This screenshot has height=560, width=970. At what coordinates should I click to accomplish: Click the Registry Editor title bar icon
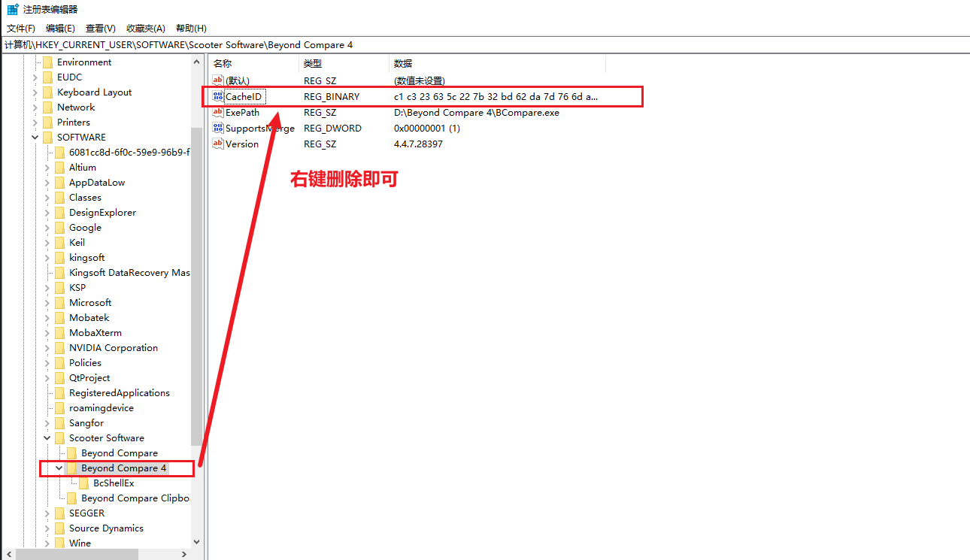click(x=13, y=9)
